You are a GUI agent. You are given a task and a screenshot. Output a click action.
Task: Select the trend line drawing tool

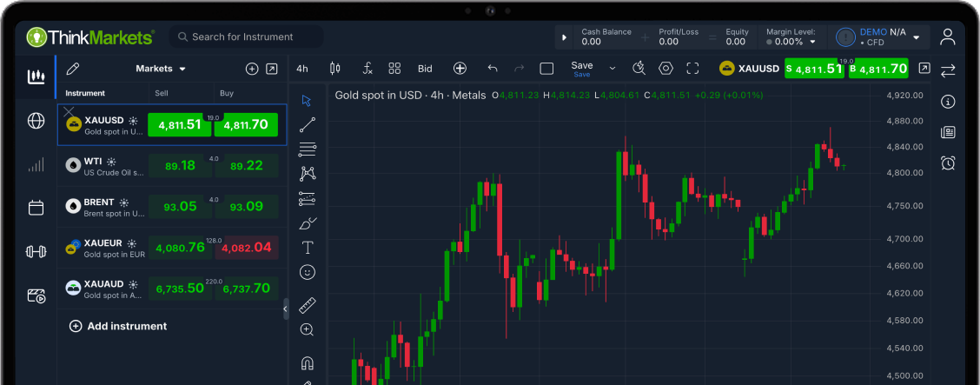coord(308,125)
